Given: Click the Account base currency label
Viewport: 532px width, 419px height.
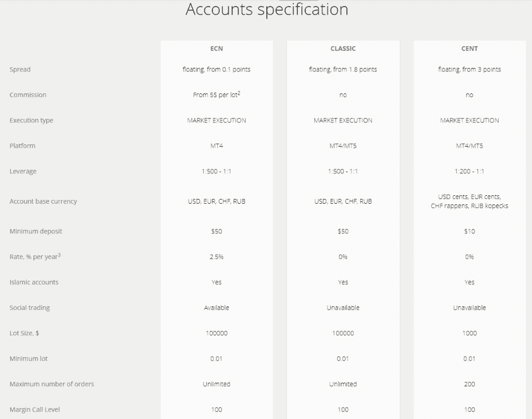Looking at the screenshot, I should point(43,201).
